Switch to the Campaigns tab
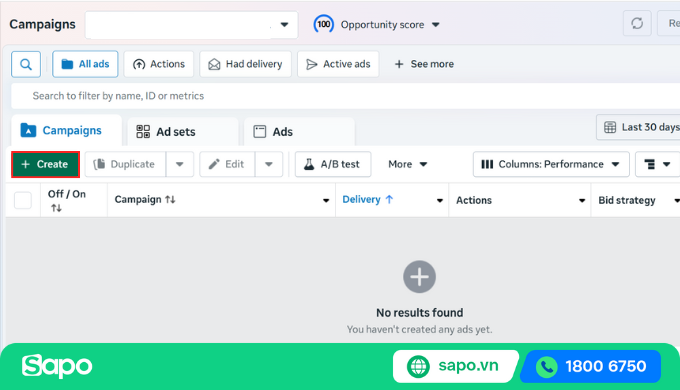The image size is (680, 390). coord(66,130)
